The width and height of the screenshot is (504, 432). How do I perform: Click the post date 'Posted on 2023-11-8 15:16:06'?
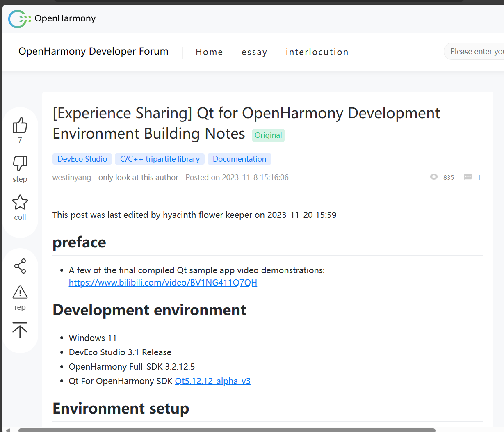coord(237,177)
